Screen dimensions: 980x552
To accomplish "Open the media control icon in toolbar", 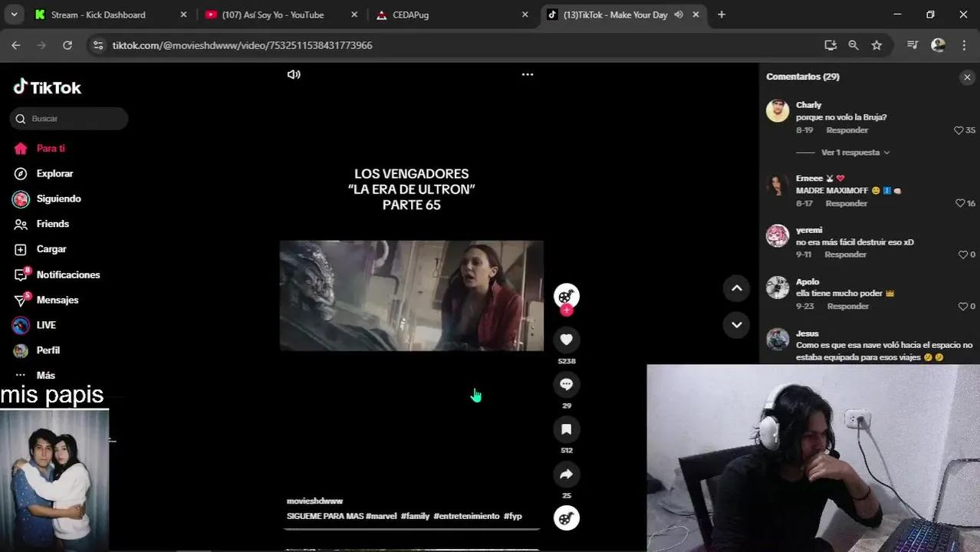I will tap(913, 45).
